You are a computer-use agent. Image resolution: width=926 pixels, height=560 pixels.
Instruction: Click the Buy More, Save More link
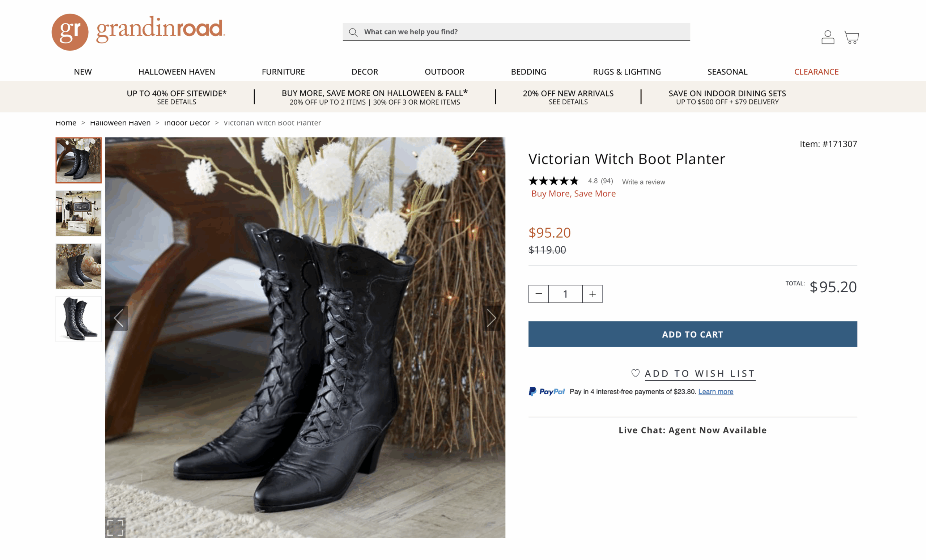click(x=573, y=194)
